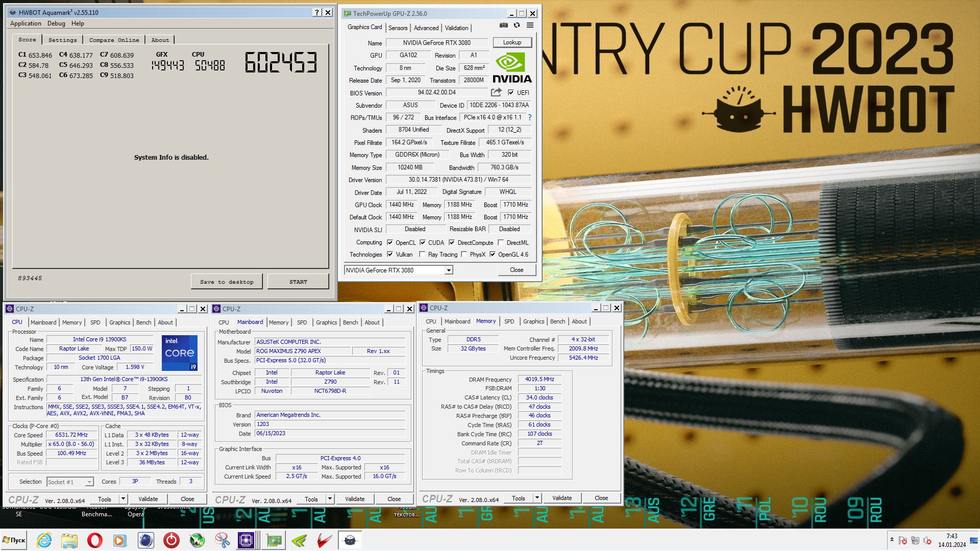The image size is (980, 551).
Task: Show hidden tray icons arrow
Action: click(x=892, y=540)
